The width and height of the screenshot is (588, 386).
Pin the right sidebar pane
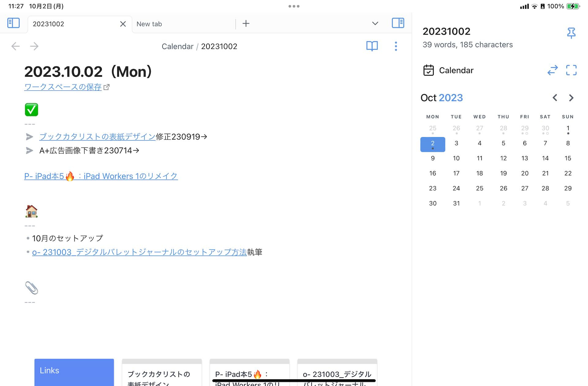click(571, 33)
